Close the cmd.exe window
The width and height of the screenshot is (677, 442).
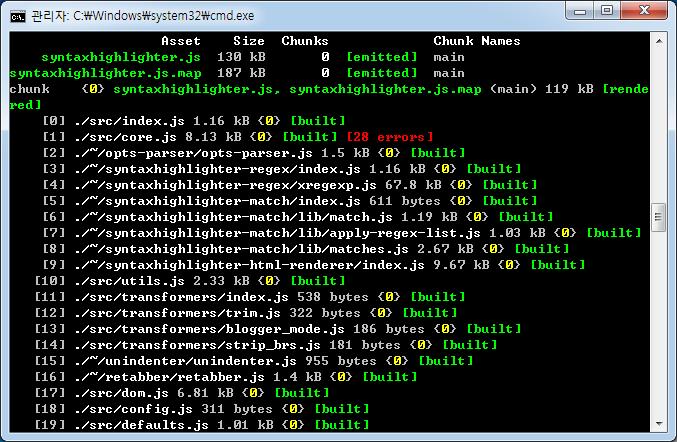click(x=644, y=10)
